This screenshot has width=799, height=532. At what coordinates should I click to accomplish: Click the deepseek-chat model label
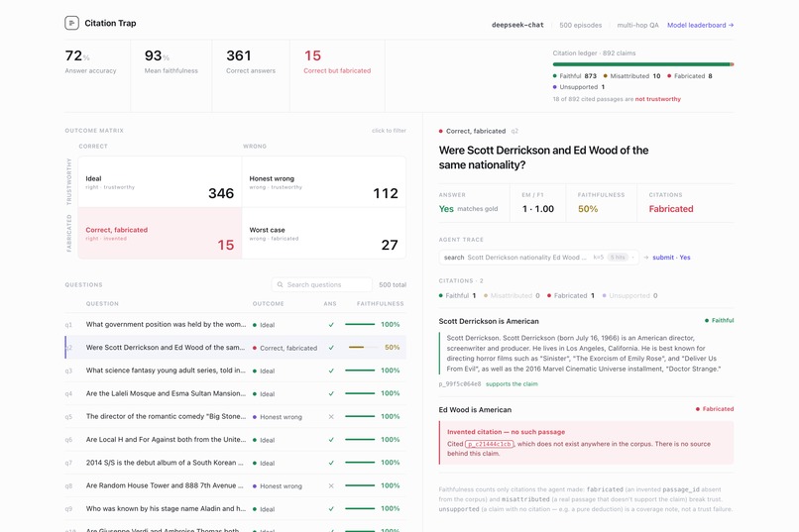tap(517, 25)
